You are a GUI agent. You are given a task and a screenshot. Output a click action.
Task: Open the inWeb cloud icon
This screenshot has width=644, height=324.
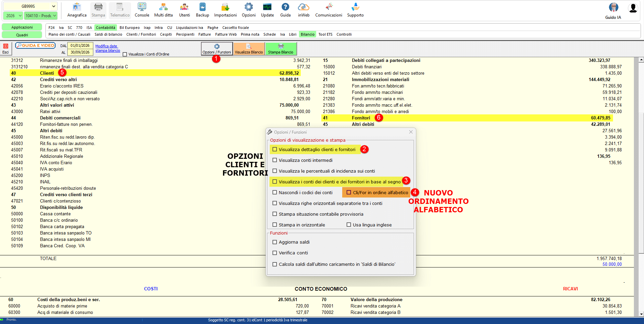point(303,10)
